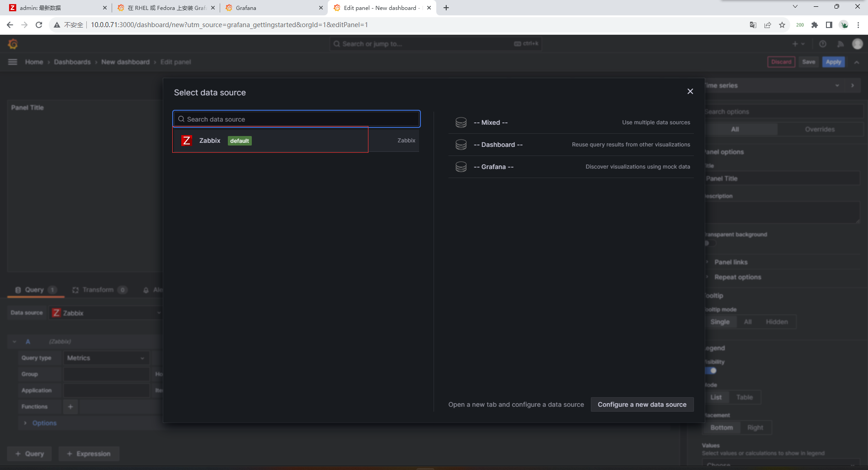Add a new Expression
This screenshot has width=868, height=470.
(89, 454)
